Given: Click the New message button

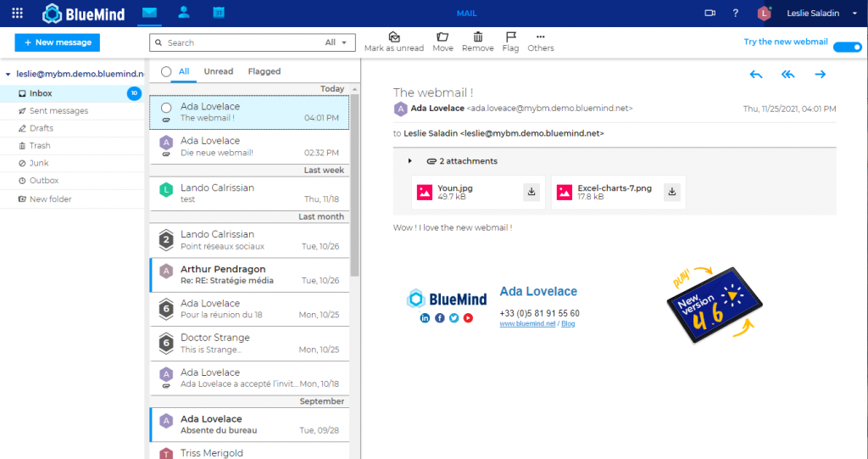Looking at the screenshot, I should pos(57,42).
